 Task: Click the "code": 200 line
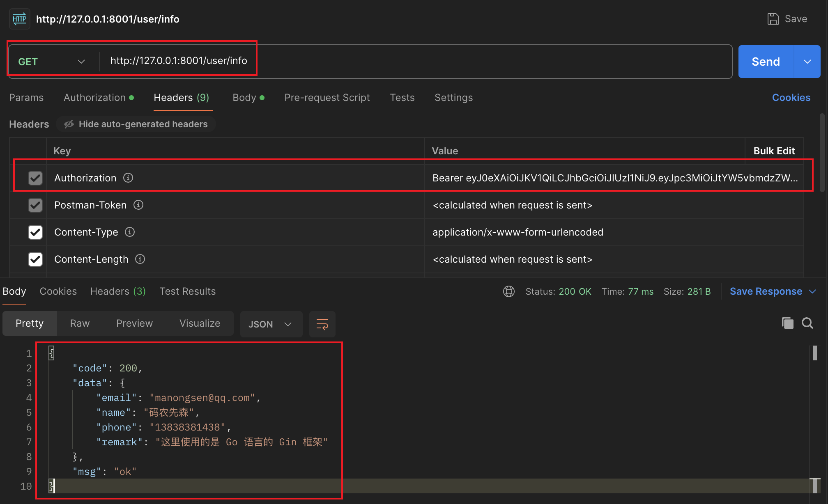point(107,368)
